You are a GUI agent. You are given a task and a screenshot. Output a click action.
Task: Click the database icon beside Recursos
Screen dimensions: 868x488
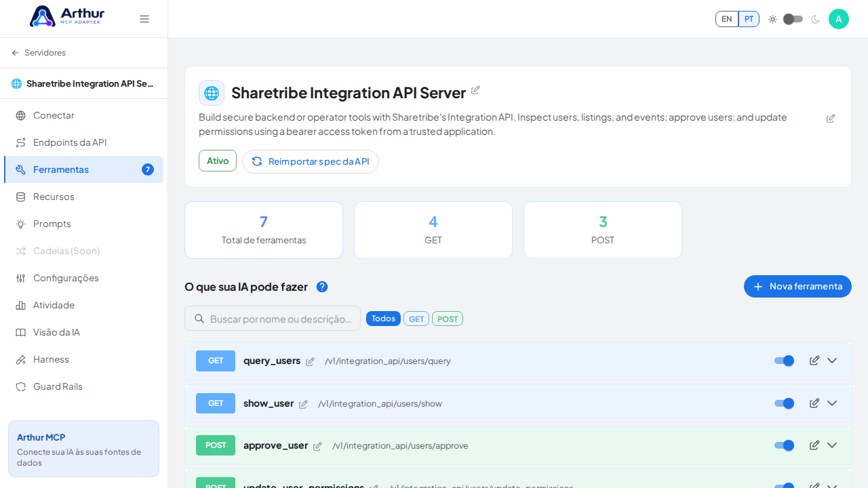pos(21,197)
